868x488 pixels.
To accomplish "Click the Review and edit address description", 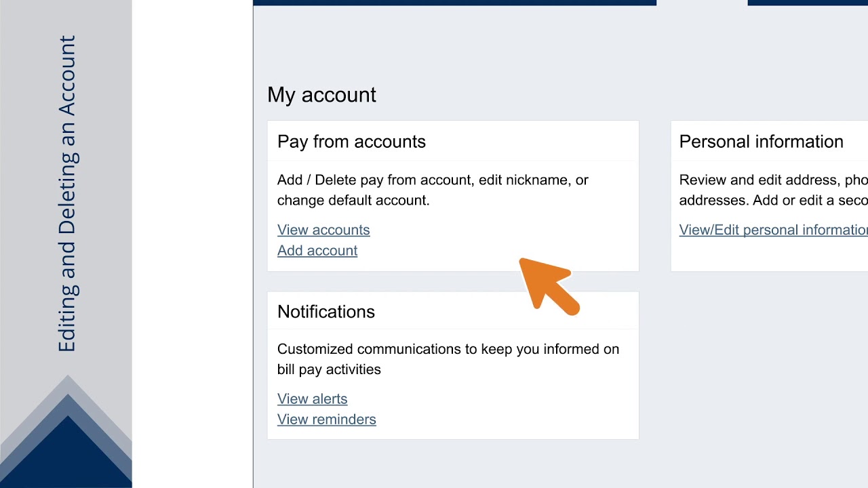I will coord(773,190).
